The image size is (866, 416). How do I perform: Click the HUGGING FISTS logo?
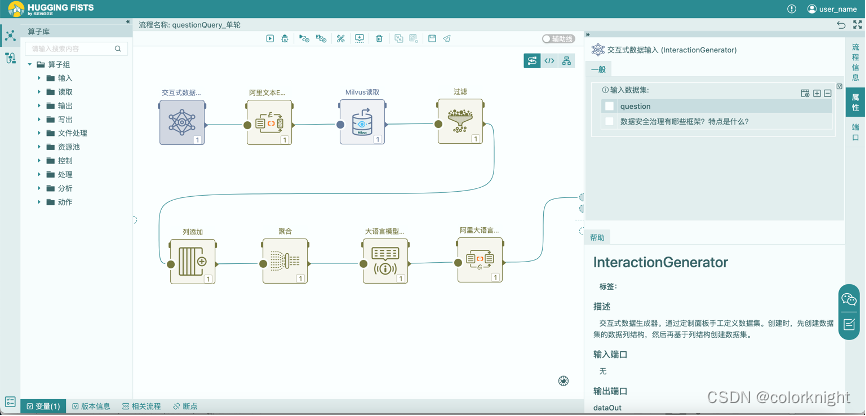click(51, 9)
